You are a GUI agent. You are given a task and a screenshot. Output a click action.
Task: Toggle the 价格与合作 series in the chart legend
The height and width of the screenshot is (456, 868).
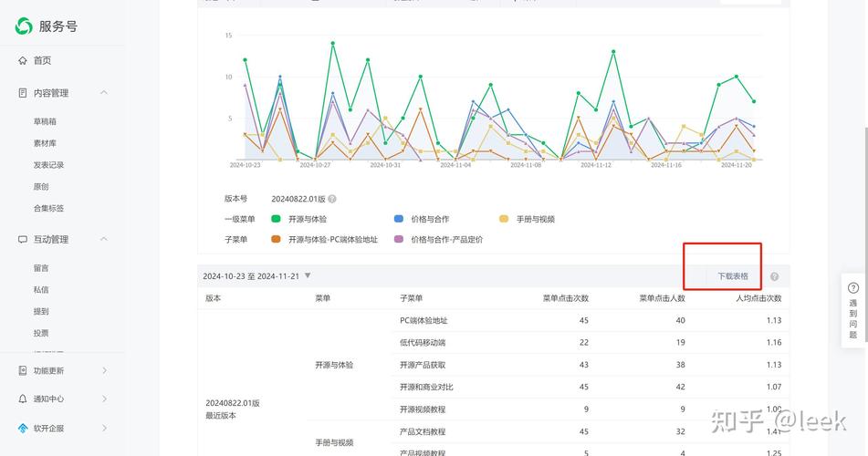coord(399,219)
